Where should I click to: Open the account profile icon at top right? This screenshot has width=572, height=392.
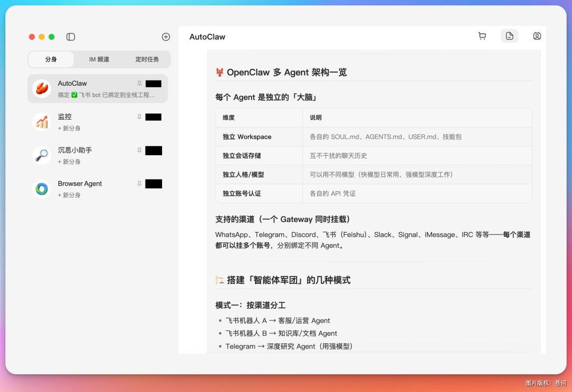pyautogui.click(x=537, y=35)
